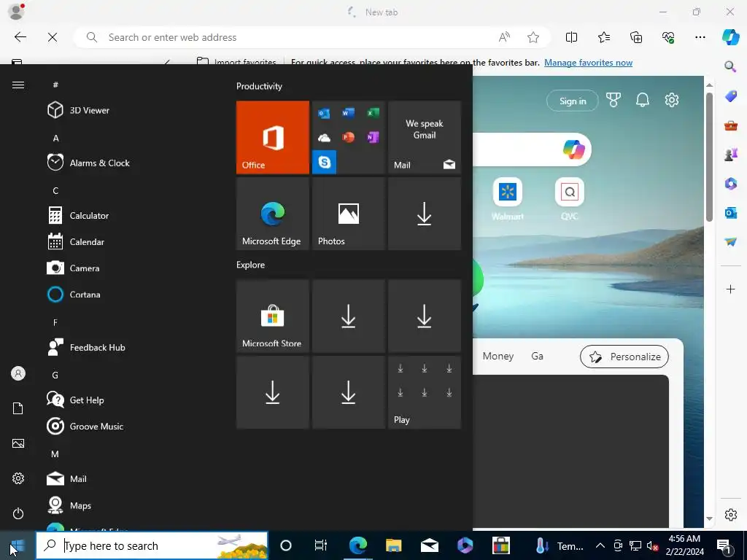Click the Copilot icon in search box

pos(573,149)
